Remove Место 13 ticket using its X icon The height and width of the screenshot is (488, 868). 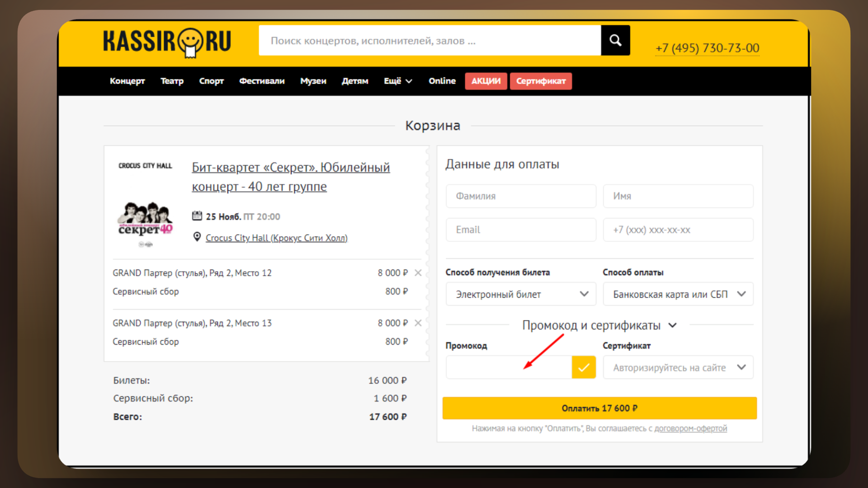coord(418,323)
